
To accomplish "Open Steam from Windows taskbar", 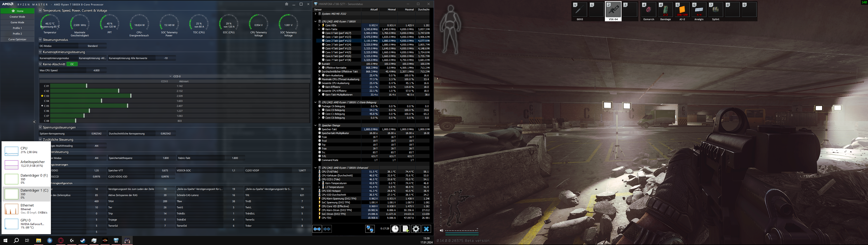I will 83,241.
